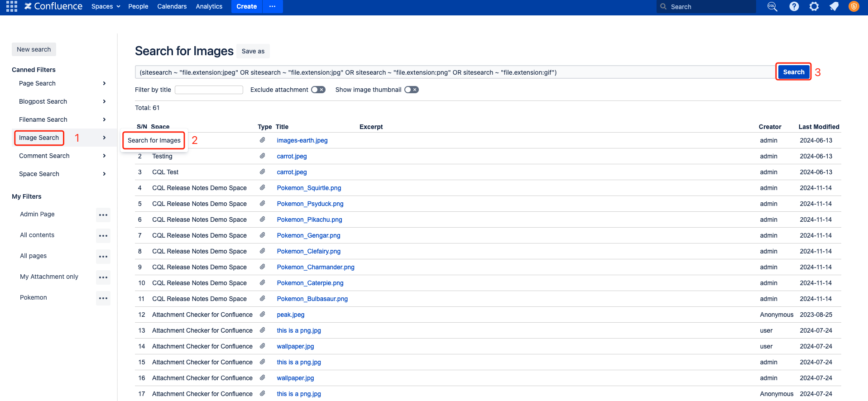
Task: Click the notifications icon in header
Action: (834, 6)
